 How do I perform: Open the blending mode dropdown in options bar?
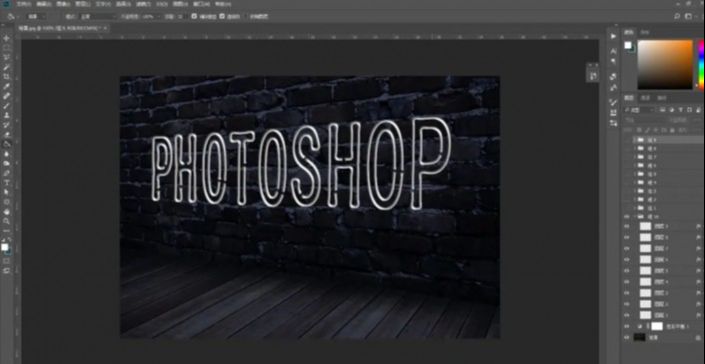coord(98,16)
